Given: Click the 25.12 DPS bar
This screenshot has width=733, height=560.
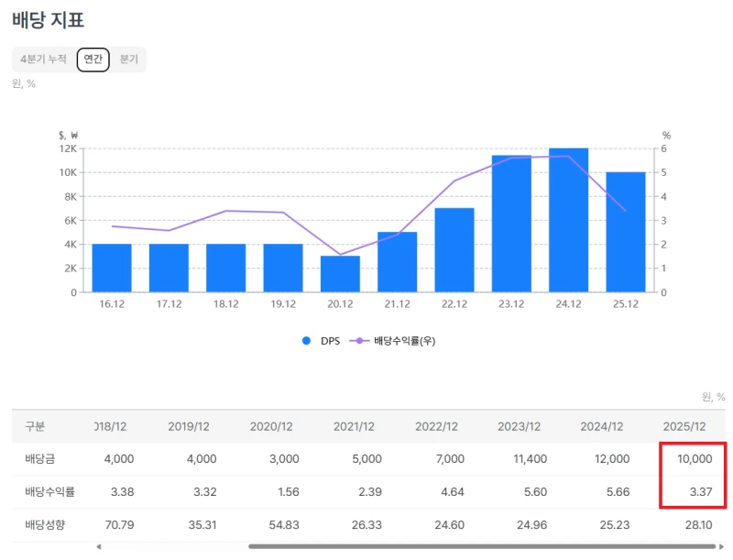Looking at the screenshot, I should pyautogui.click(x=626, y=232).
